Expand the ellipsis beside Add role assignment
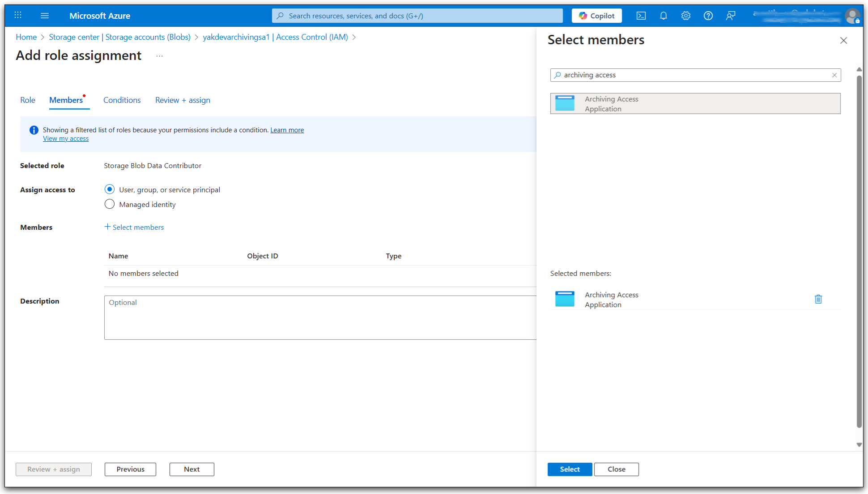 click(x=159, y=56)
